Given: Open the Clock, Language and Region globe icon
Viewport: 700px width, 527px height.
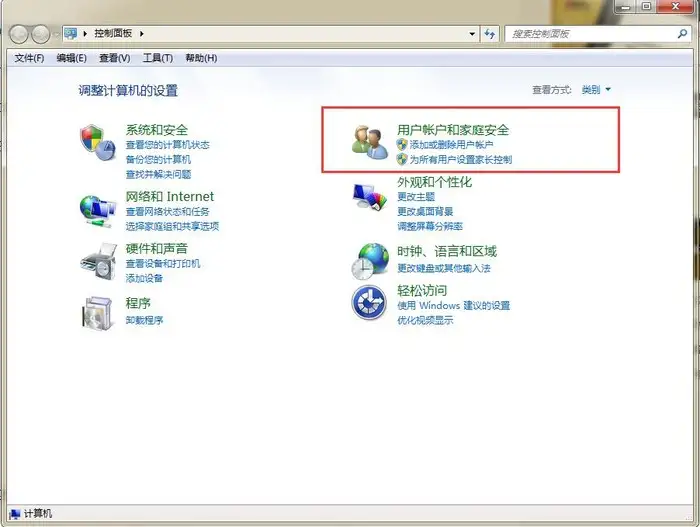Looking at the screenshot, I should 370,261.
